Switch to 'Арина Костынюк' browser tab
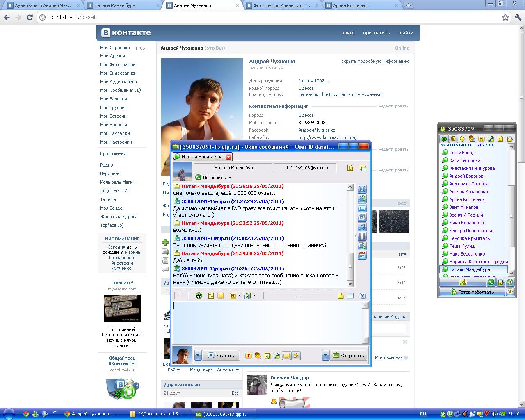The width and height of the screenshot is (525, 420). tap(361, 5)
